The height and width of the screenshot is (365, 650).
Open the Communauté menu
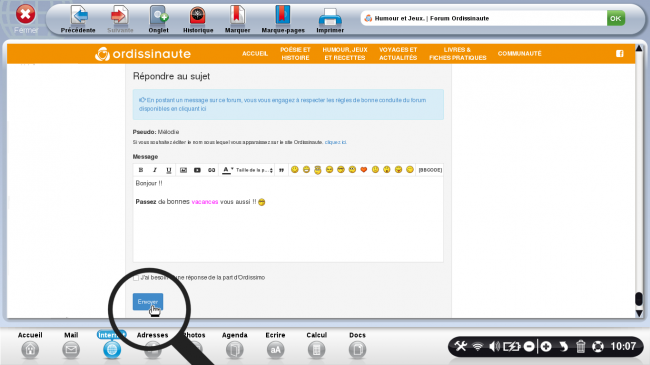tap(519, 54)
